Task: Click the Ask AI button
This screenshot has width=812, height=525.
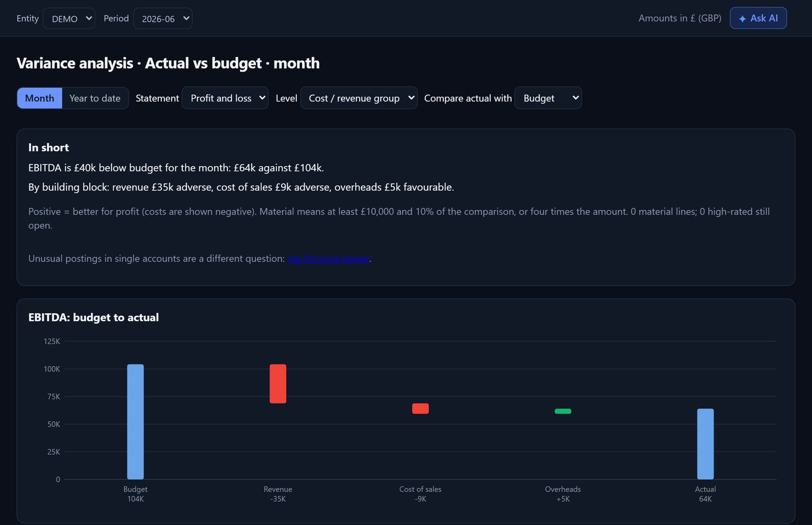Action: [758, 18]
